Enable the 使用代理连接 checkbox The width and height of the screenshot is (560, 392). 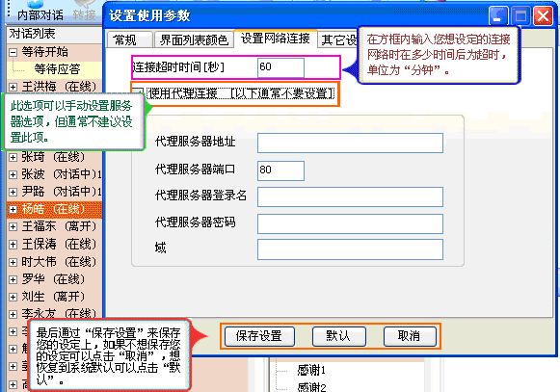tap(139, 92)
